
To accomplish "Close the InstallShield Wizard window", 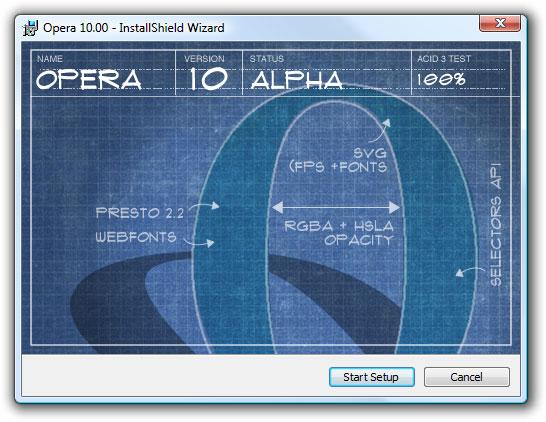I will pyautogui.click(x=500, y=23).
